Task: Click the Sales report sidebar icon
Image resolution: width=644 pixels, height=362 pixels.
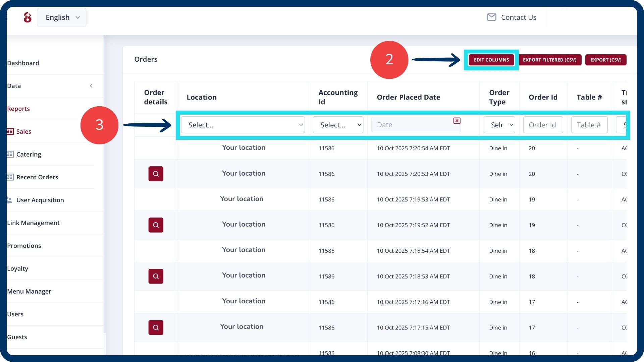Action: [10, 131]
